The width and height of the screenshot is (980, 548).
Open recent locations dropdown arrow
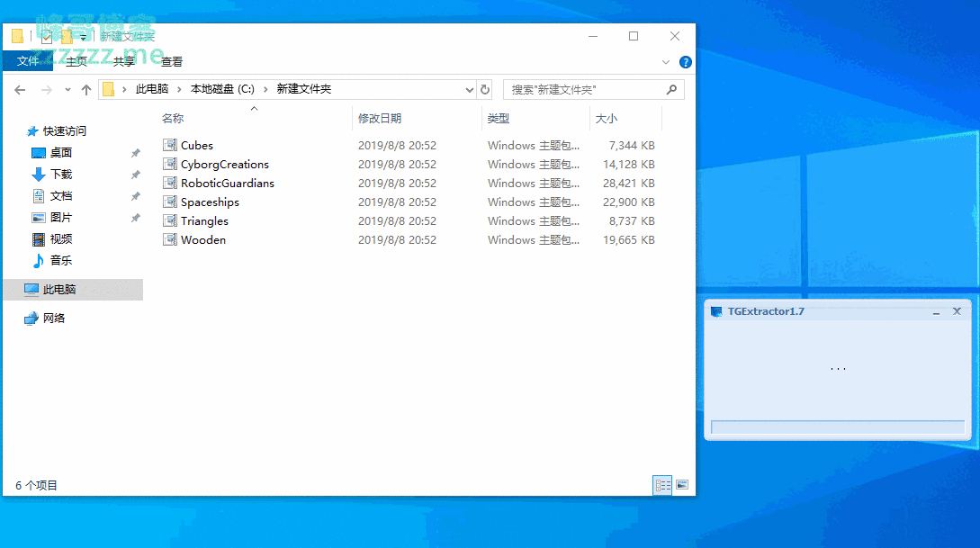point(67,90)
